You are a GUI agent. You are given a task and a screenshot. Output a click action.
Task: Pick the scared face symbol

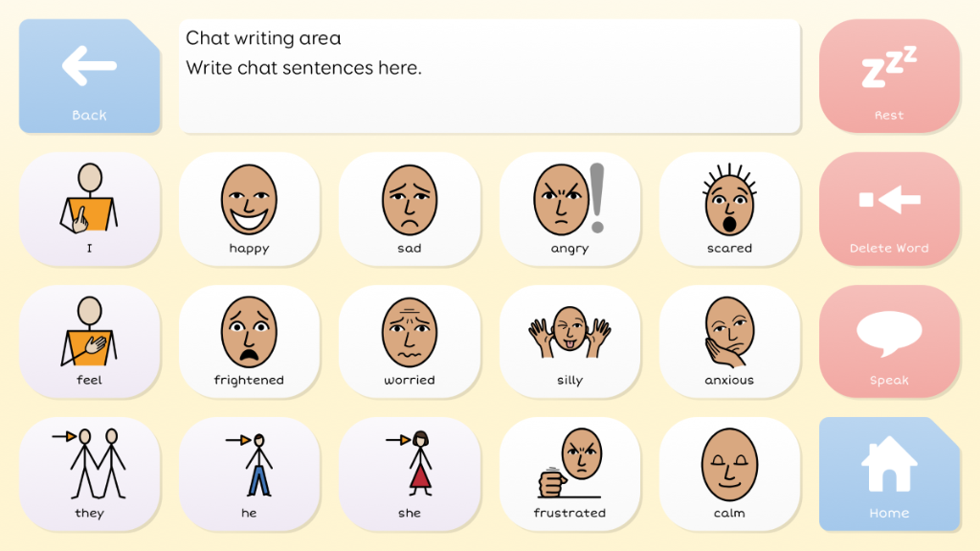point(729,209)
